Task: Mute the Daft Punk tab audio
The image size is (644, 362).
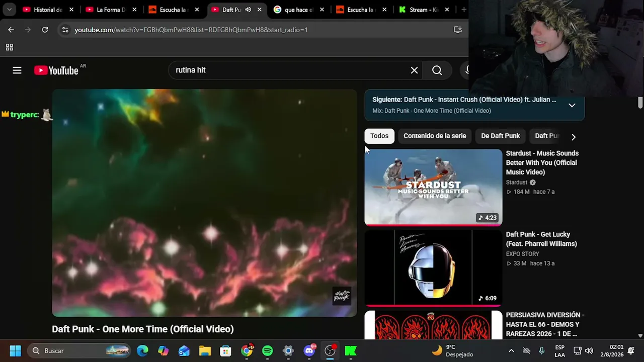Action: coord(248,10)
